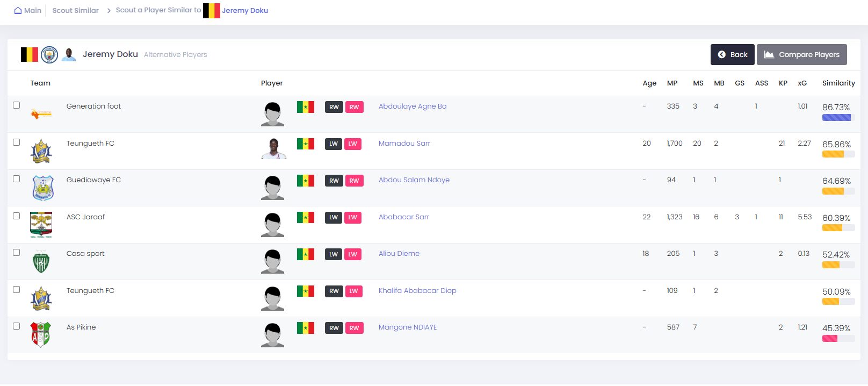Image resolution: width=868 pixels, height=386 pixels.
Task: Select the checkbox for ASC Jaraaf row
Action: [x=17, y=216]
